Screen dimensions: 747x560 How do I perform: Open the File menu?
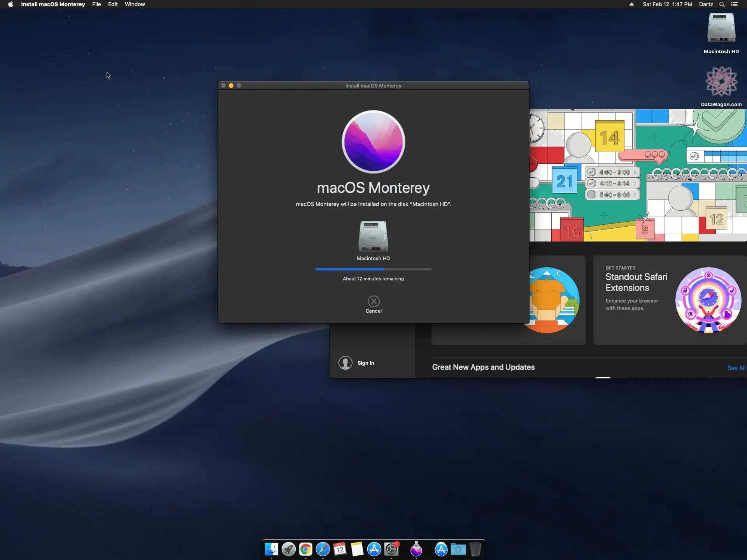click(x=96, y=4)
